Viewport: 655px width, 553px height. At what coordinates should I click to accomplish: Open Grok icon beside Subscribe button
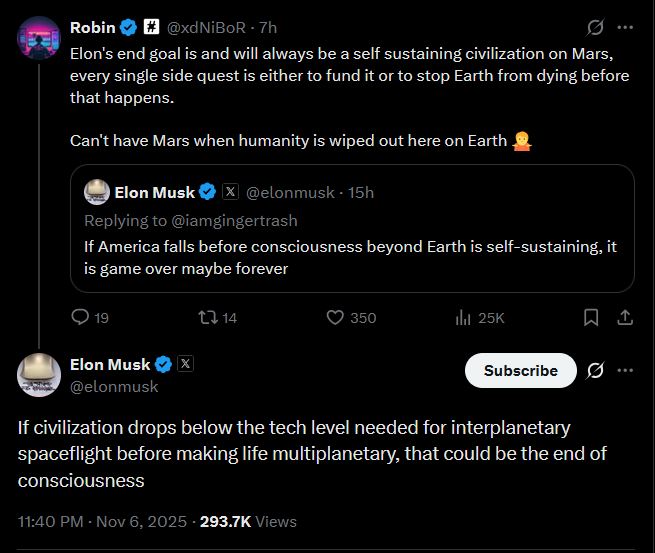coord(595,370)
